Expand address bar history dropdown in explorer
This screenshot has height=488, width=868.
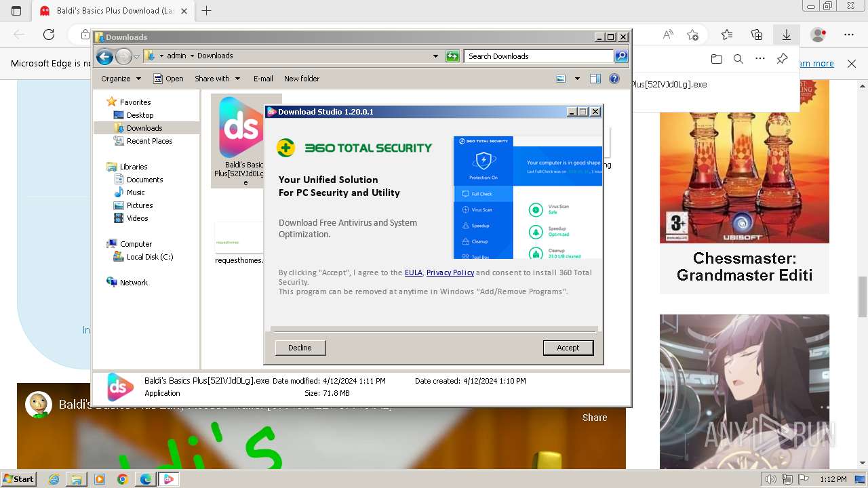(x=435, y=56)
